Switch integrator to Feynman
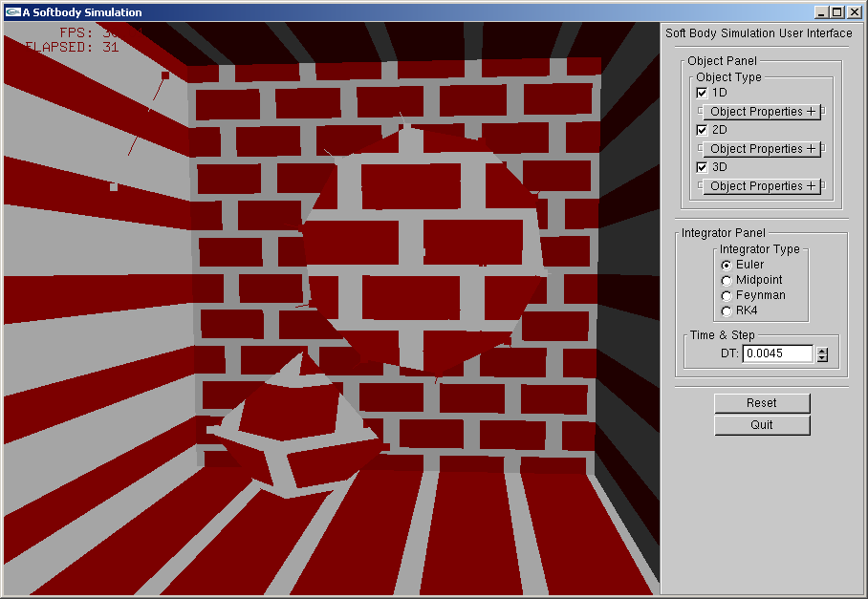The image size is (868, 599). pyautogui.click(x=727, y=295)
